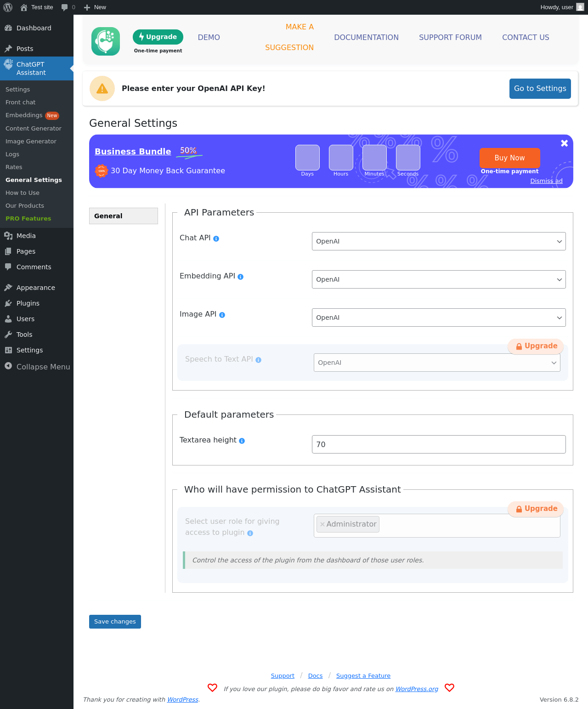Click the money back guarantee badge icon

102,171
